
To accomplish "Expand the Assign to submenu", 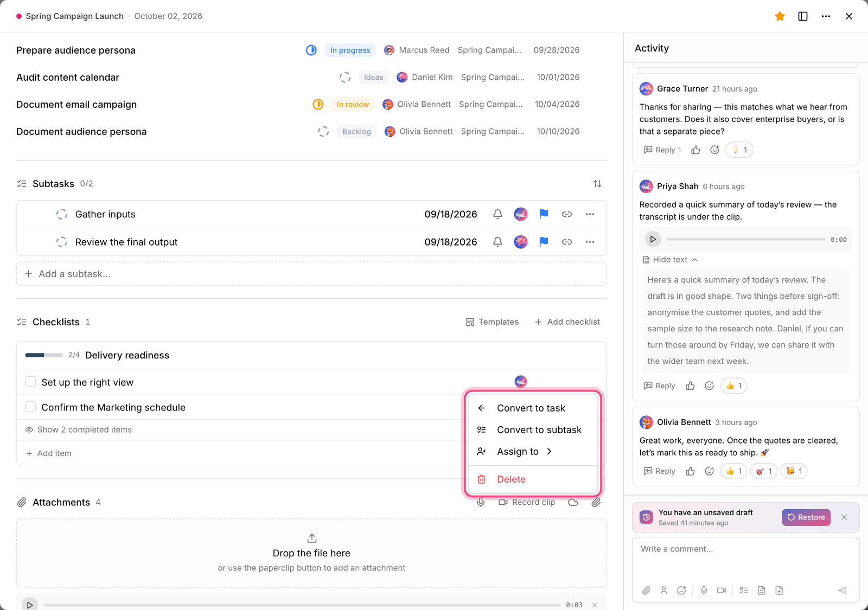I will (x=533, y=452).
